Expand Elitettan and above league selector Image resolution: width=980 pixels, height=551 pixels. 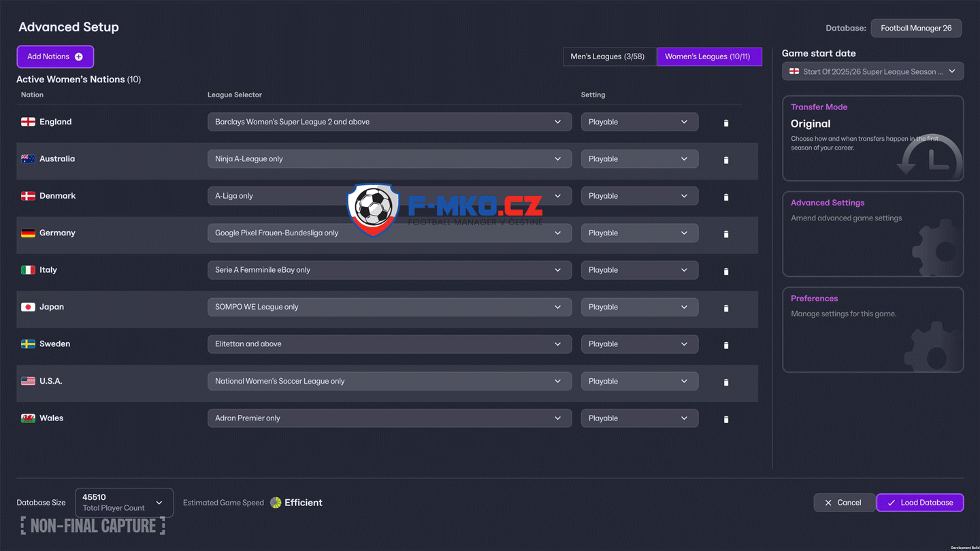389,344
